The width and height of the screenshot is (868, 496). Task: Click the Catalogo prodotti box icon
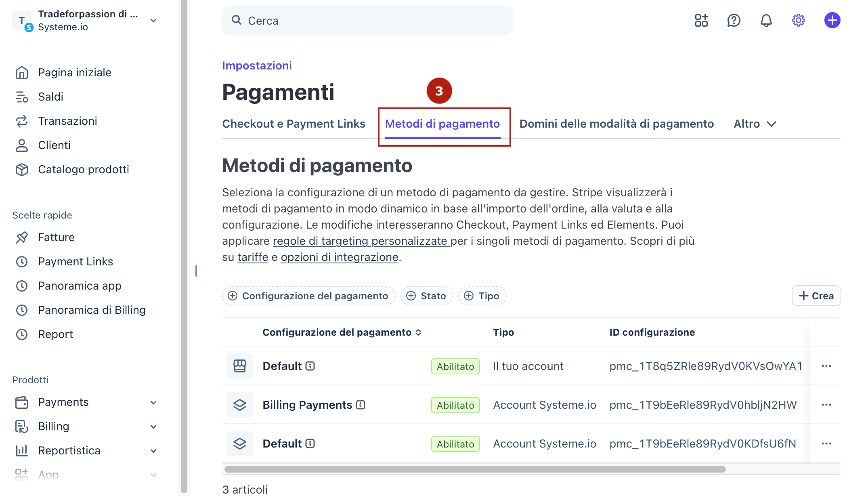(22, 170)
